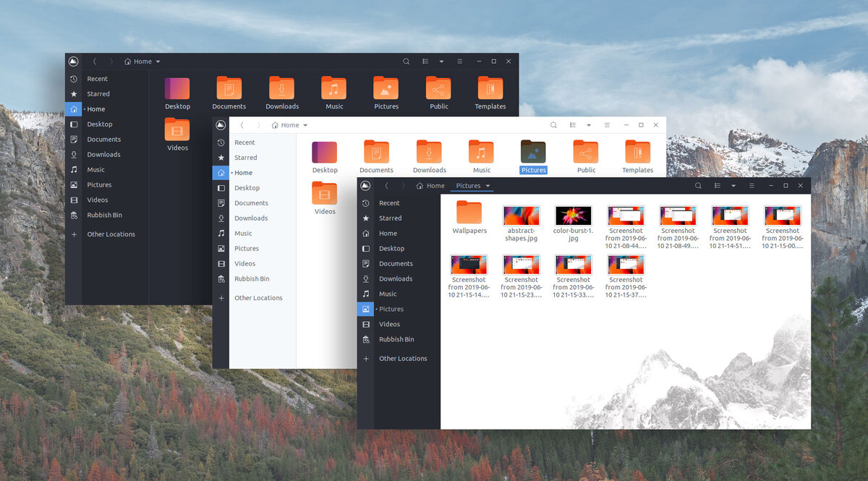This screenshot has width=868, height=481.
Task: Open Desktop folder in back dark window
Action: 177,88
